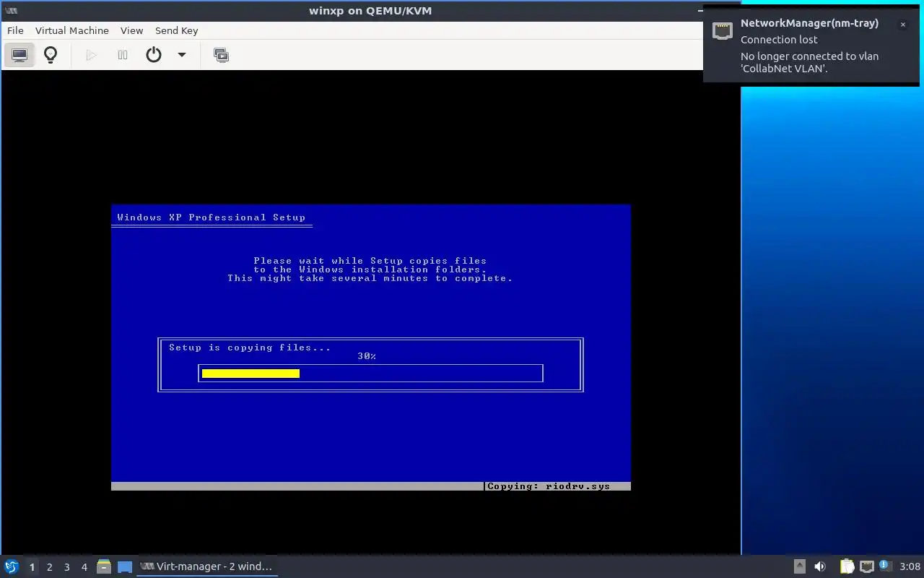This screenshot has height=578, width=924.
Task: Click the 'Windows XP Professional Setup' title
Action: click(212, 217)
